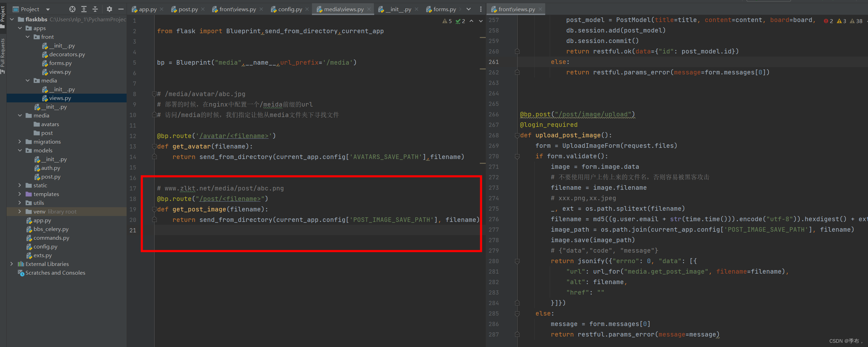Click the locate/select opened file target icon
The width and height of the screenshot is (868, 347).
(x=72, y=9)
